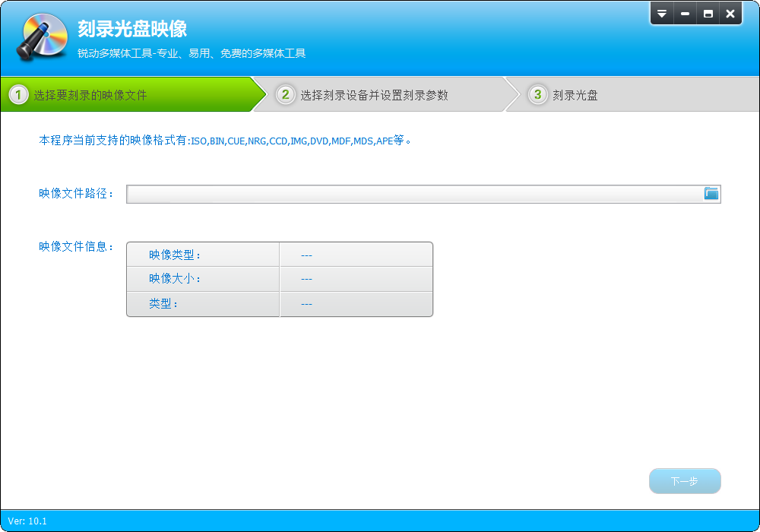This screenshot has height=532, width=760.
Task: Click the supported image formats text line
Action: 224,141
